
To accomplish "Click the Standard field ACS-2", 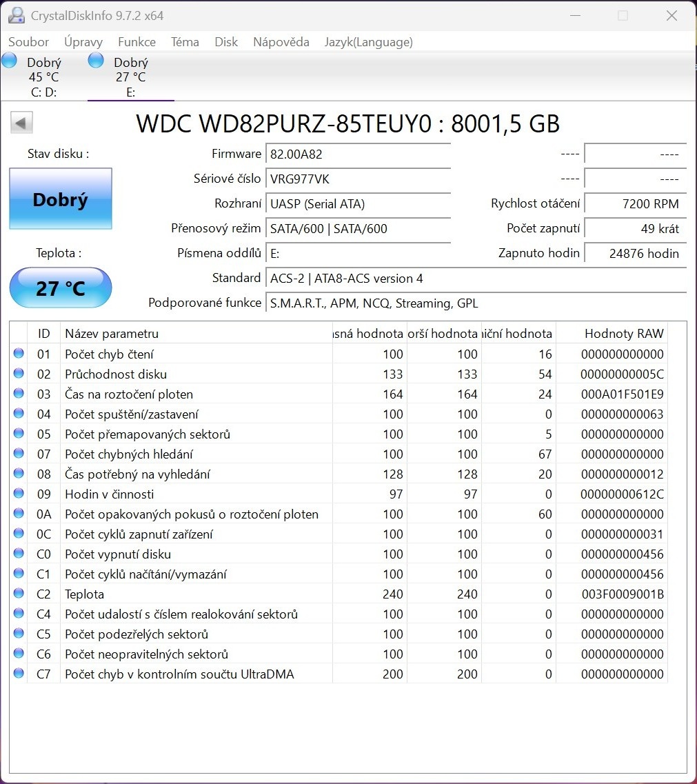I will click(x=476, y=279).
